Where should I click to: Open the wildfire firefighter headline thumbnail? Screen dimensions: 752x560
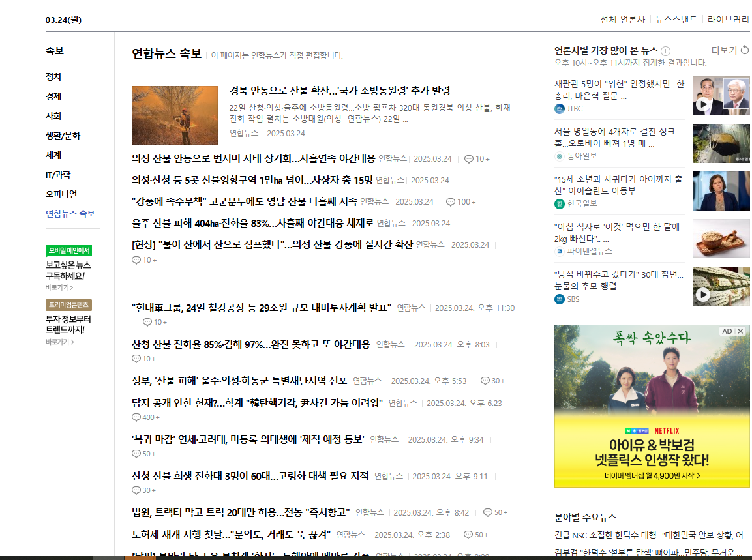(x=175, y=115)
